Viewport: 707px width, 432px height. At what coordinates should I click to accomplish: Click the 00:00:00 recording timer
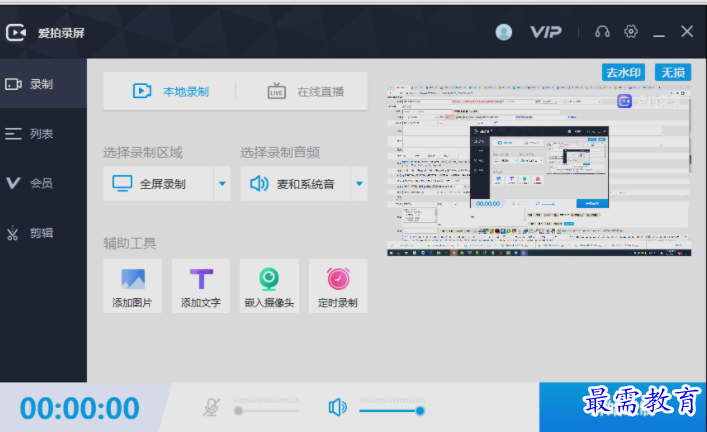(80, 408)
